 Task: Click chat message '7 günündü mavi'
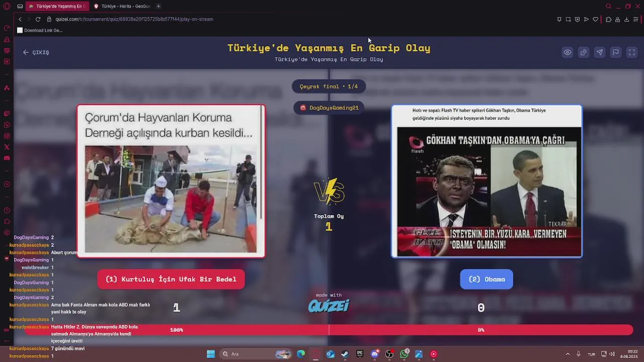68,348
